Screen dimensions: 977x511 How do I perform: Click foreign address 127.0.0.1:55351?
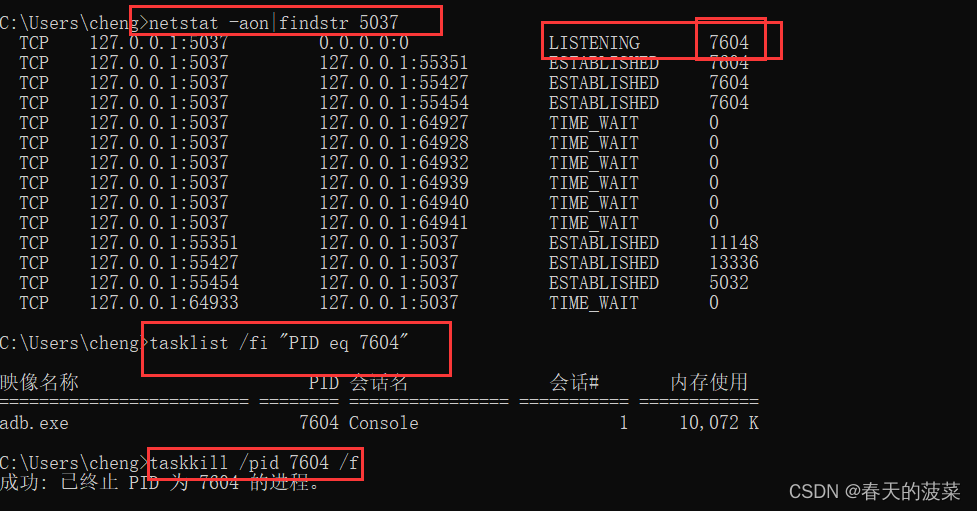click(394, 62)
